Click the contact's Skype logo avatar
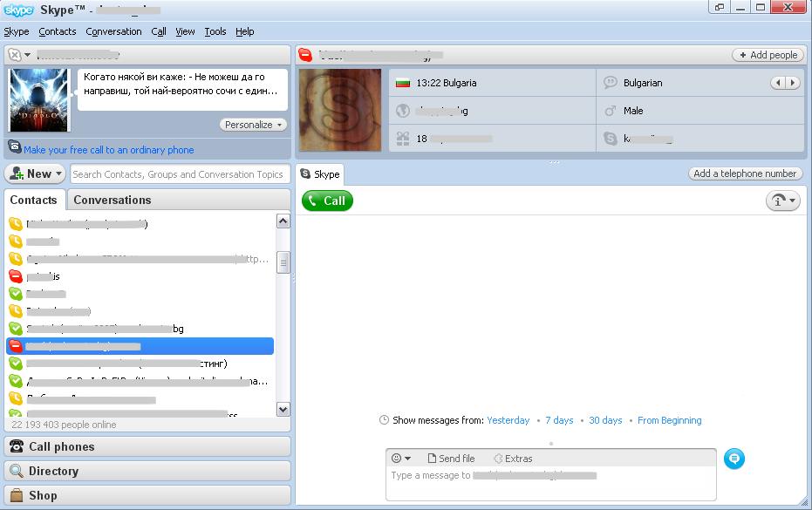 pyautogui.click(x=340, y=111)
